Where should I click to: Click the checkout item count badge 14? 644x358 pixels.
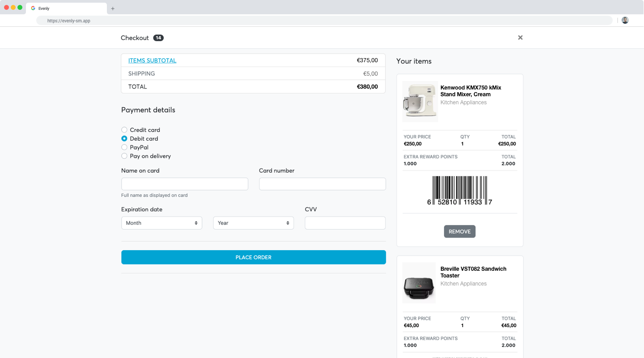pos(158,38)
